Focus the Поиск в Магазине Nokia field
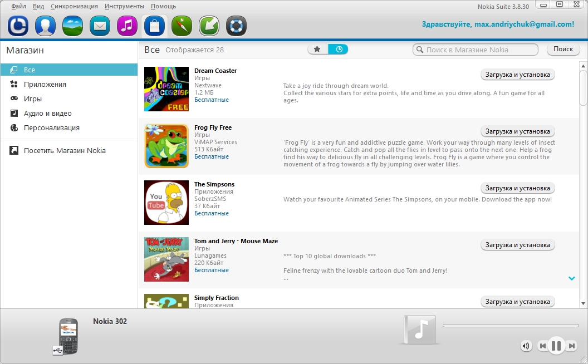Image resolution: width=588 pixels, height=364 pixels. 475,50
